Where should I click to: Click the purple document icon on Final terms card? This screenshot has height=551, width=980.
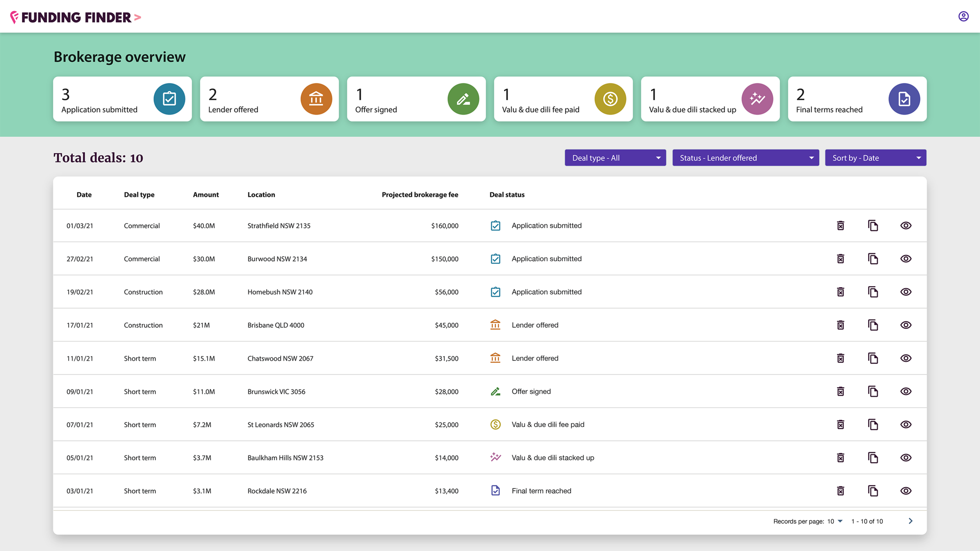click(904, 99)
